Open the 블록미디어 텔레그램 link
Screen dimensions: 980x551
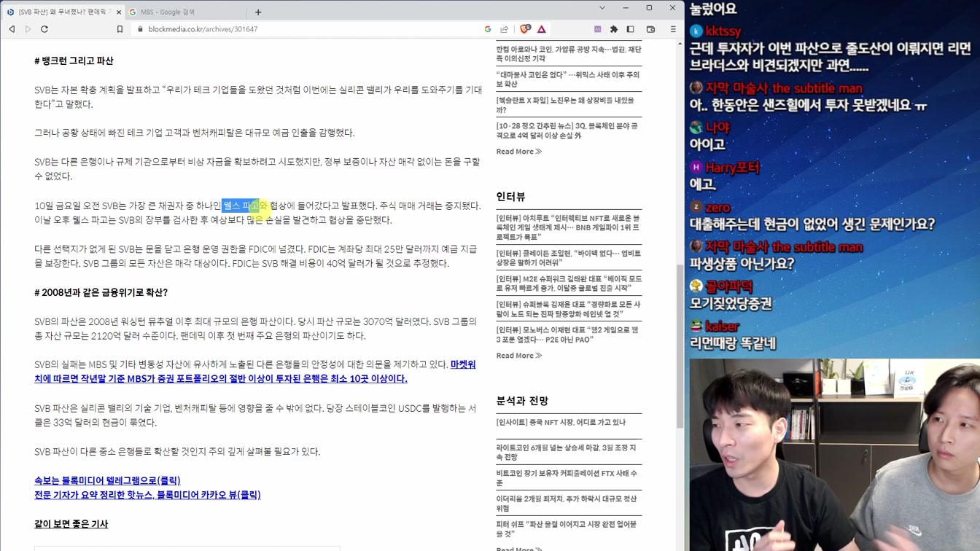click(107, 480)
